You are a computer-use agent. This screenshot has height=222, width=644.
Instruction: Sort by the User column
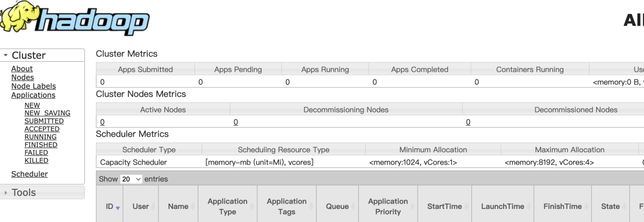click(x=141, y=206)
